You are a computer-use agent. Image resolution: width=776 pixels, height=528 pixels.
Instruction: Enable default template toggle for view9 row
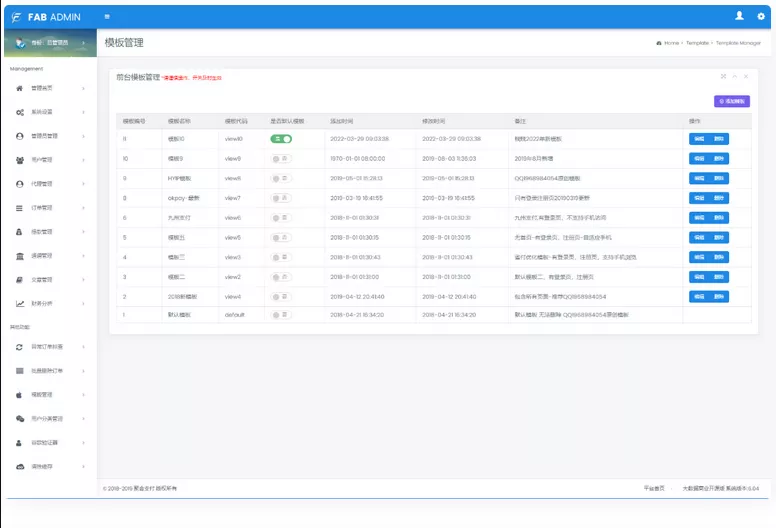pyautogui.click(x=281, y=159)
